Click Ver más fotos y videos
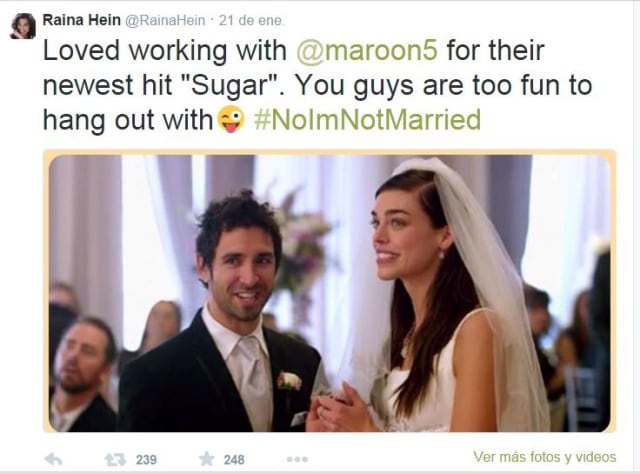Image resolution: width=640 pixels, height=474 pixels. pos(544,456)
